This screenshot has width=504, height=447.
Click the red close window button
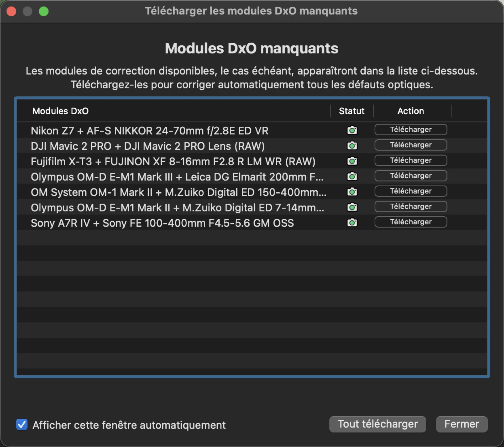pos(11,11)
